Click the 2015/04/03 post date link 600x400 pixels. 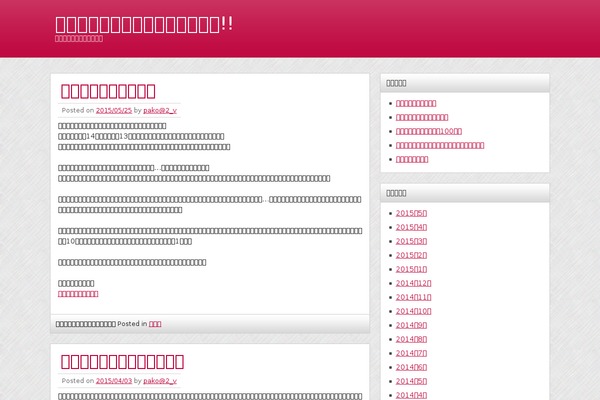point(114,381)
